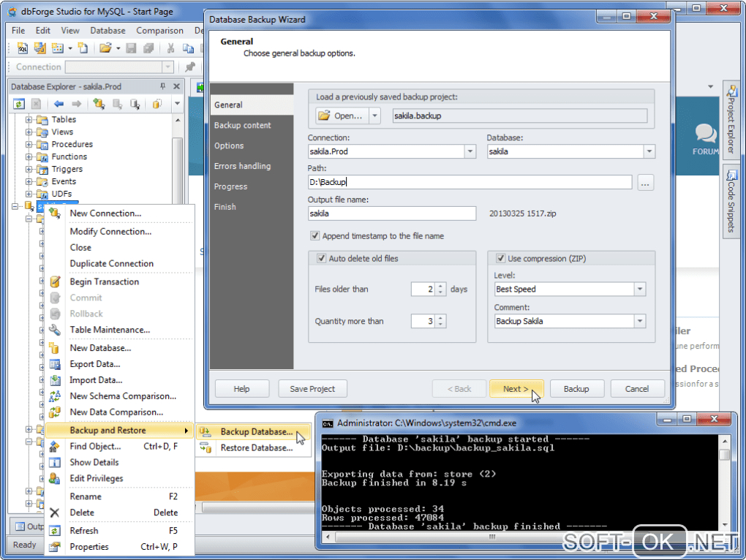Open the File menu
The height and width of the screenshot is (560, 746).
point(18,31)
